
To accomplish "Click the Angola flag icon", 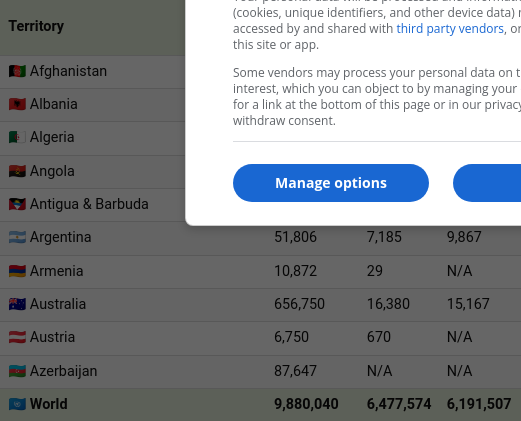I will point(17,171).
